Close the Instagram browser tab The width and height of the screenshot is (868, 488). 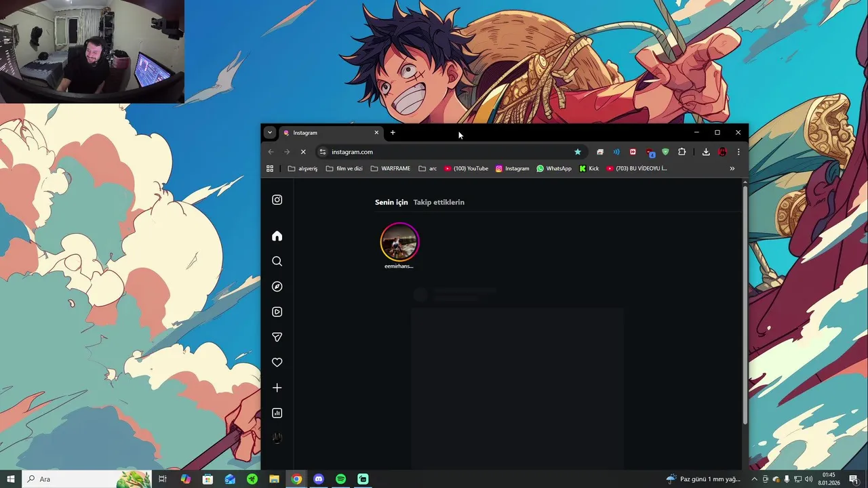[376, 133]
